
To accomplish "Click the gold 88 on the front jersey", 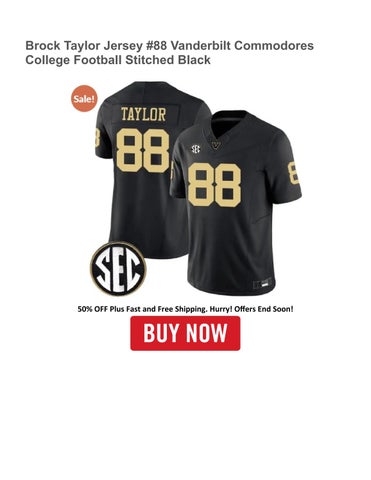I will [214, 185].
